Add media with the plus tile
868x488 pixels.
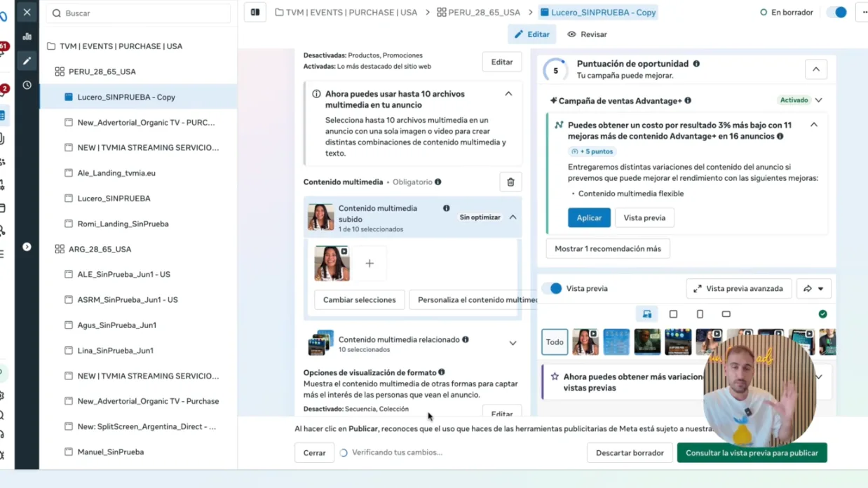pyautogui.click(x=369, y=264)
